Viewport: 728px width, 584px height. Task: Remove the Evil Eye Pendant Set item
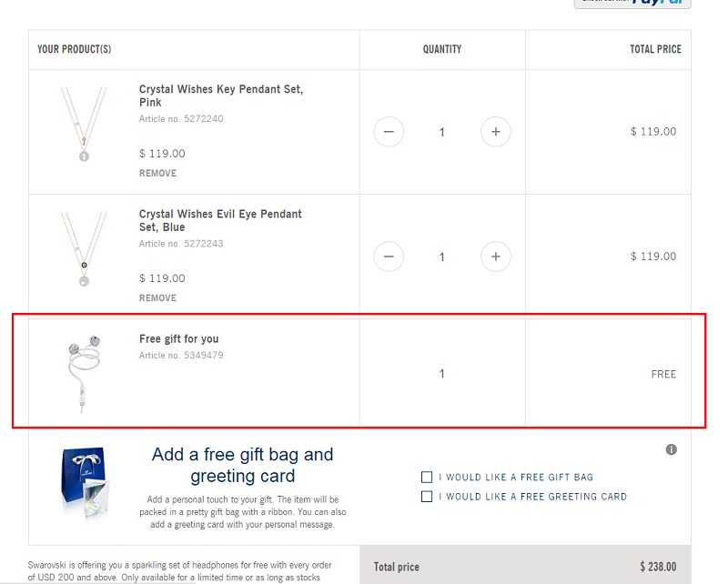coord(157,298)
